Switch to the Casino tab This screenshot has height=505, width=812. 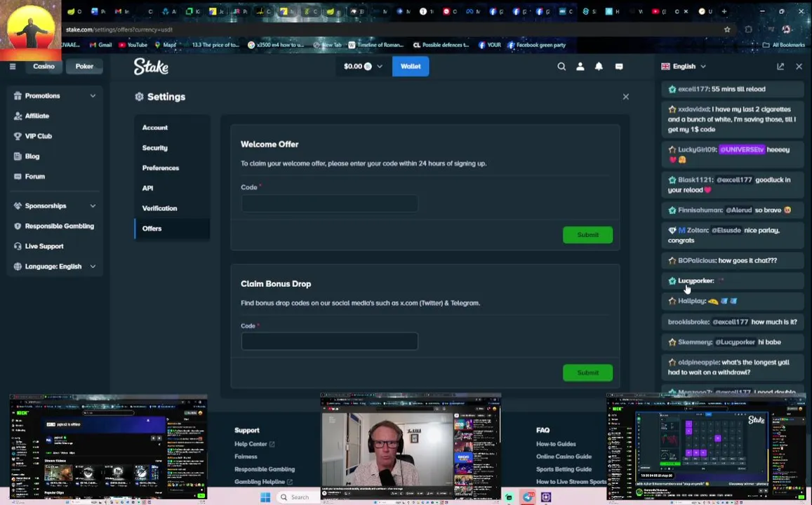[x=44, y=66]
